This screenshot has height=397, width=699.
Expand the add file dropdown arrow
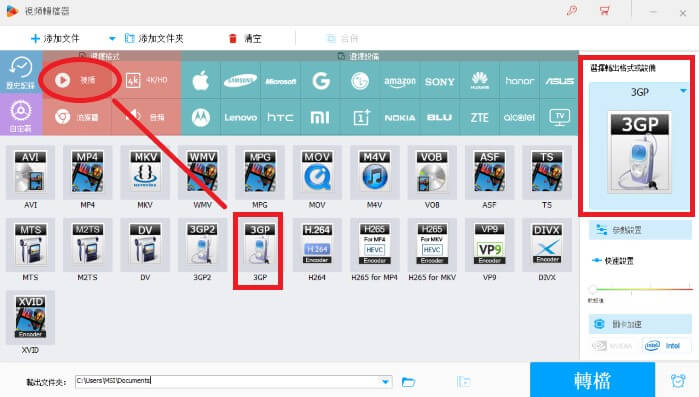pyautogui.click(x=112, y=39)
